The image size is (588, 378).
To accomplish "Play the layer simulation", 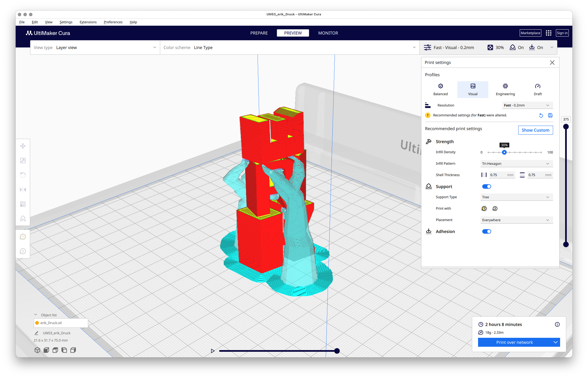I will (213, 351).
